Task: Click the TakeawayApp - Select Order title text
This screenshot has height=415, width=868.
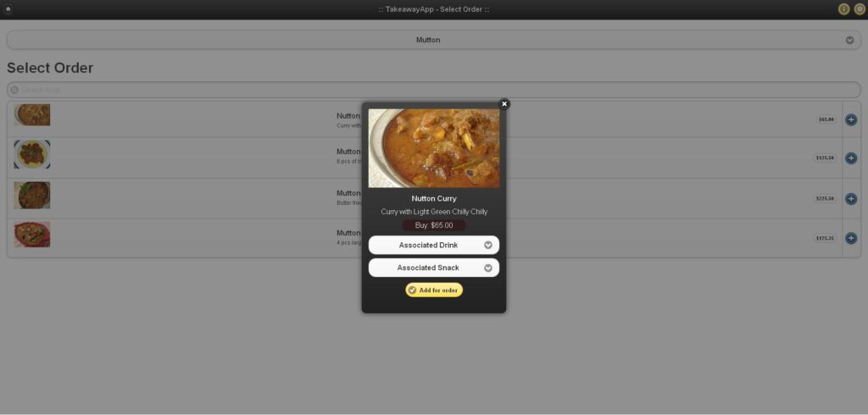Action: pyautogui.click(x=433, y=9)
